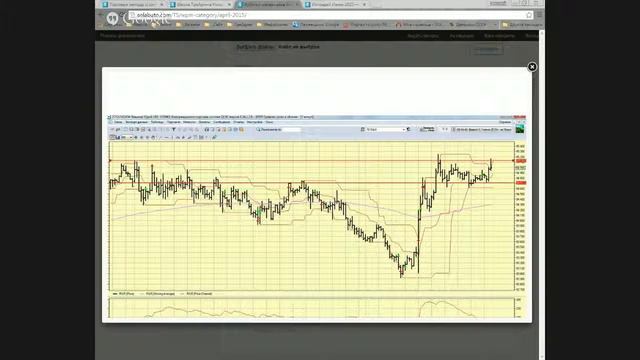Screen dimensions: 640x360
Task: Click the browser address bar
Action: pos(331,15)
